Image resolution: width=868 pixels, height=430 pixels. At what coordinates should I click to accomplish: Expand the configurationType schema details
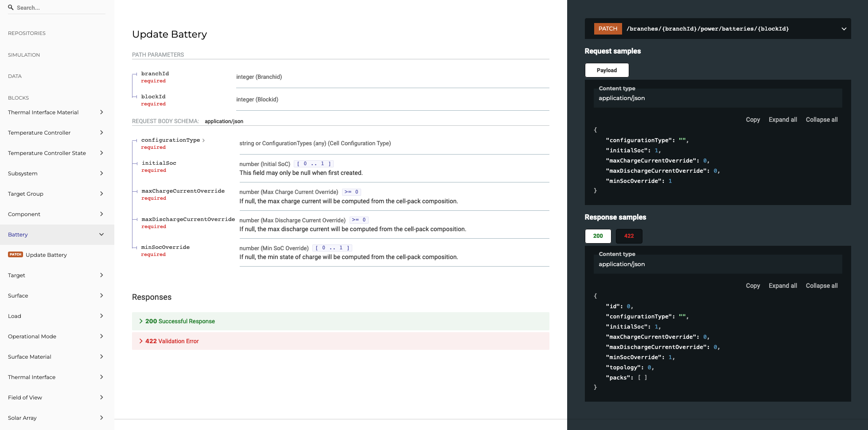(x=204, y=139)
